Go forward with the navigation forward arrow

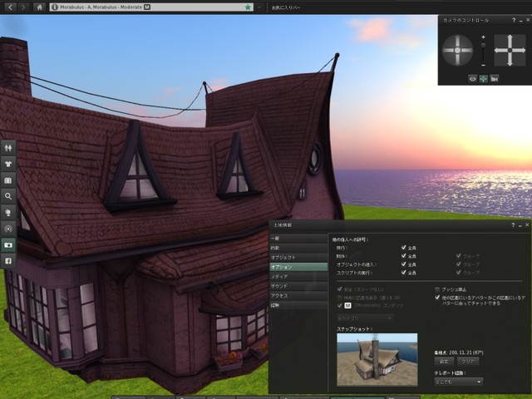(x=23, y=7)
